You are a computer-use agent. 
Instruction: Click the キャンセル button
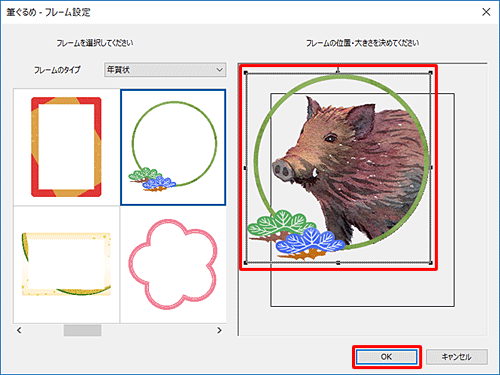tap(456, 357)
